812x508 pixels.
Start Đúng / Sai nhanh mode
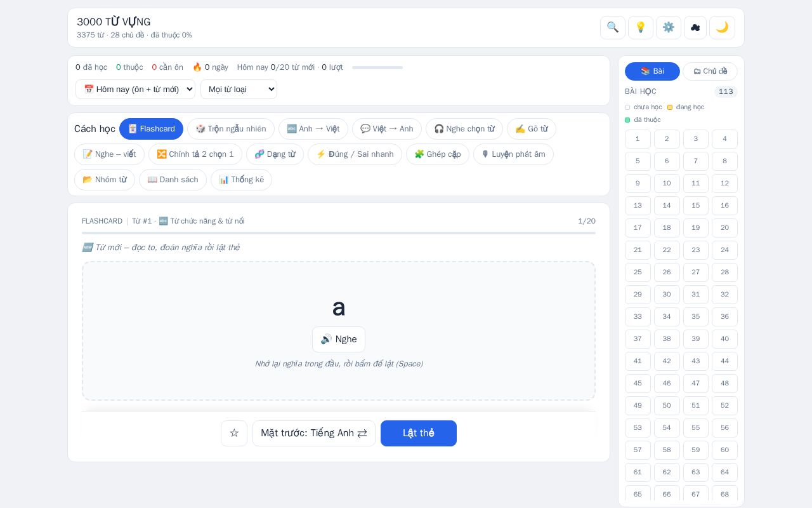355,154
